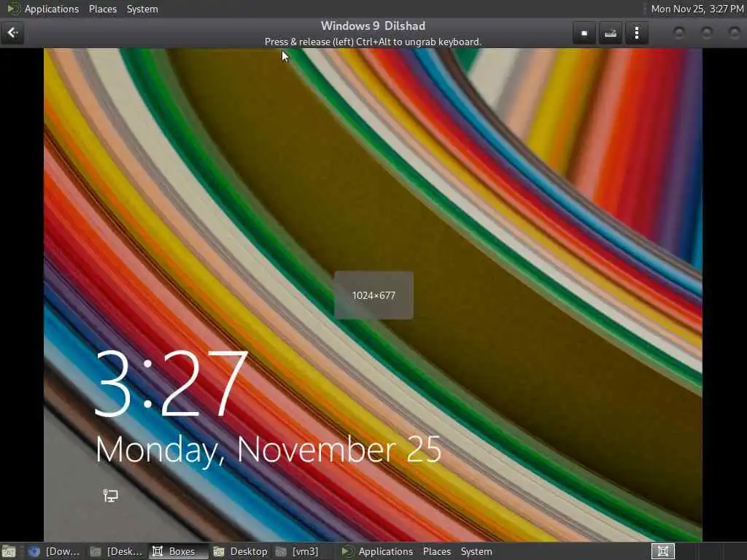Viewport: 747px width, 560px height.
Task: Click the Windows 9 Dilshad title
Action: click(x=373, y=26)
